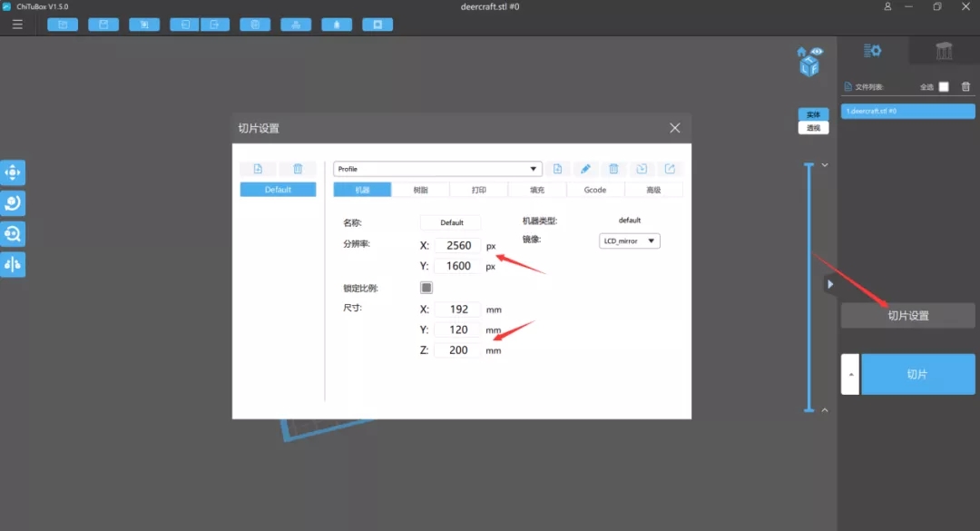Image resolution: width=980 pixels, height=531 pixels.
Task: Click the L face of the view cube
Action: [x=806, y=67]
